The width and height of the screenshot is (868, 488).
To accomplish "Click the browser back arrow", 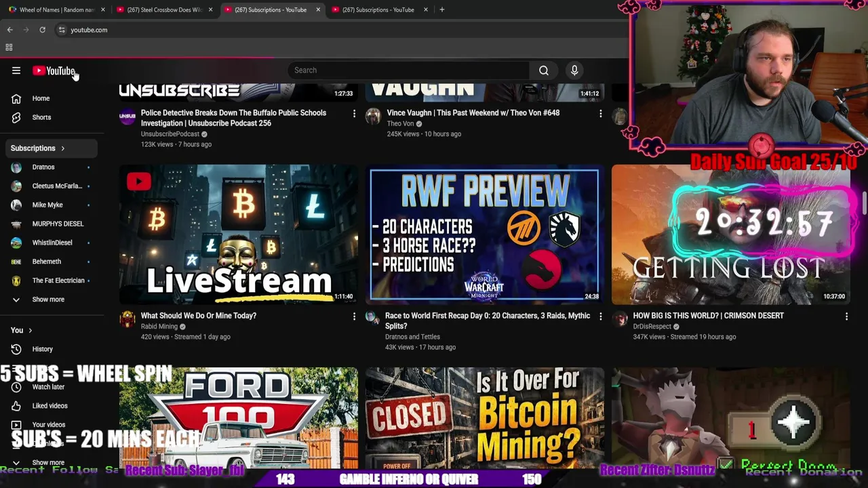I will [9, 30].
